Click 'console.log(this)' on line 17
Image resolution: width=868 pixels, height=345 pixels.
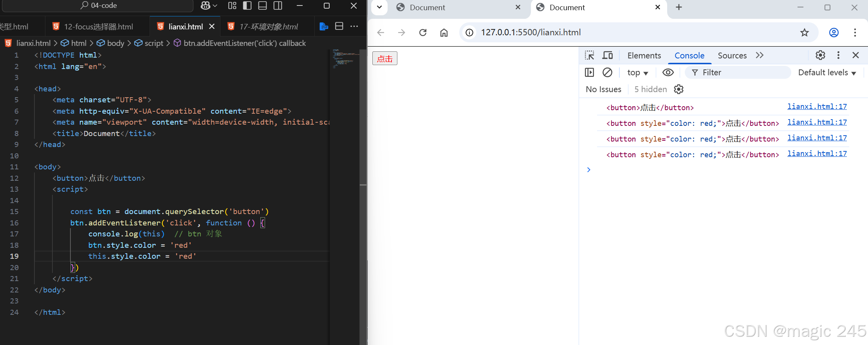pyautogui.click(x=126, y=234)
